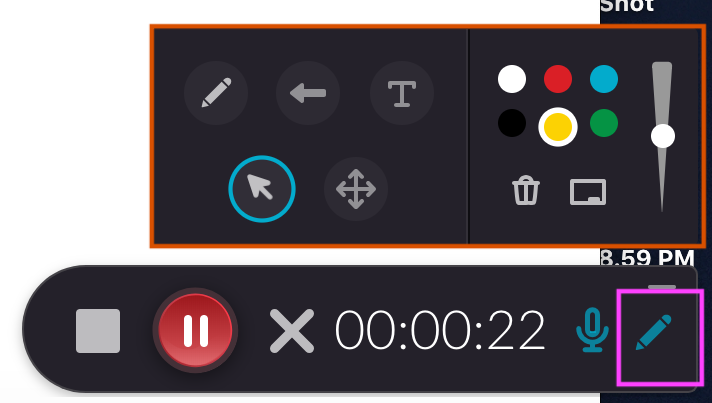Viewport: 712px width, 403px height.
Task: Pick the cyan blue color swatch
Action: click(x=604, y=79)
